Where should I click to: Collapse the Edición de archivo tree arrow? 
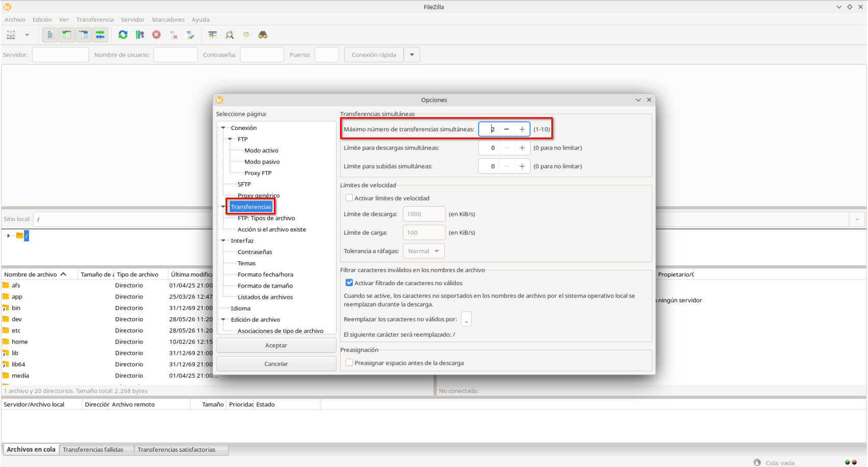pos(223,320)
